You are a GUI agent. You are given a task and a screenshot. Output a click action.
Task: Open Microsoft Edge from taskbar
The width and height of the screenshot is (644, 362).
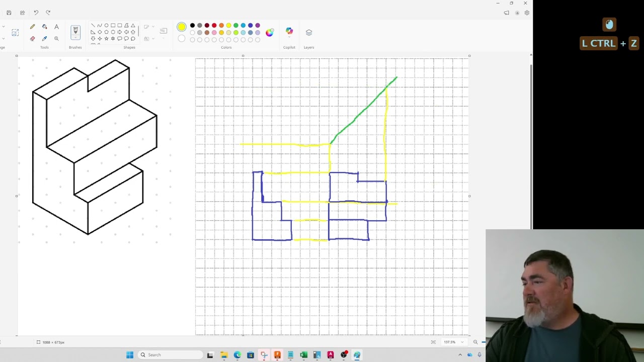point(237,355)
